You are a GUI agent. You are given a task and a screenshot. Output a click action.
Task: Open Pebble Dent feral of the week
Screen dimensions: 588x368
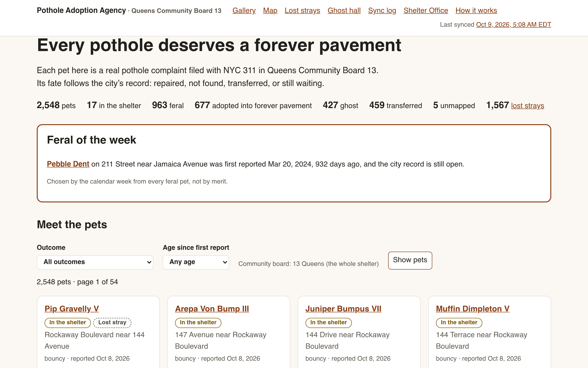68,164
